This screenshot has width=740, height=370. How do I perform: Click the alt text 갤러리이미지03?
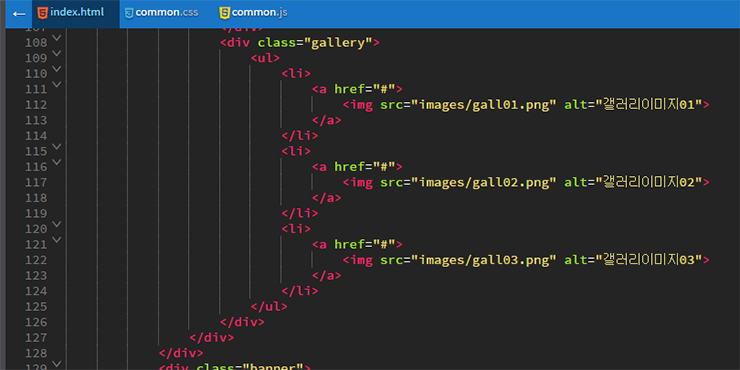tap(649, 260)
